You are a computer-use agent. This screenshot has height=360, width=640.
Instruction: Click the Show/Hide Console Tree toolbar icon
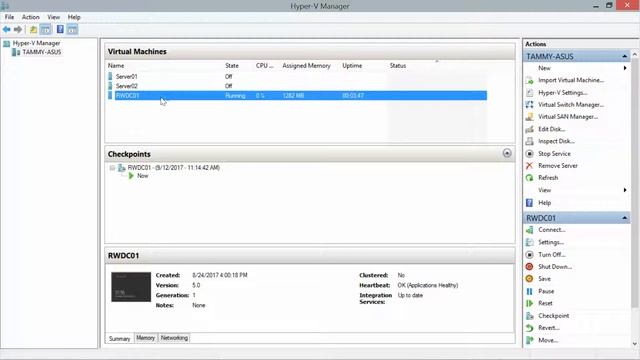tap(46, 29)
